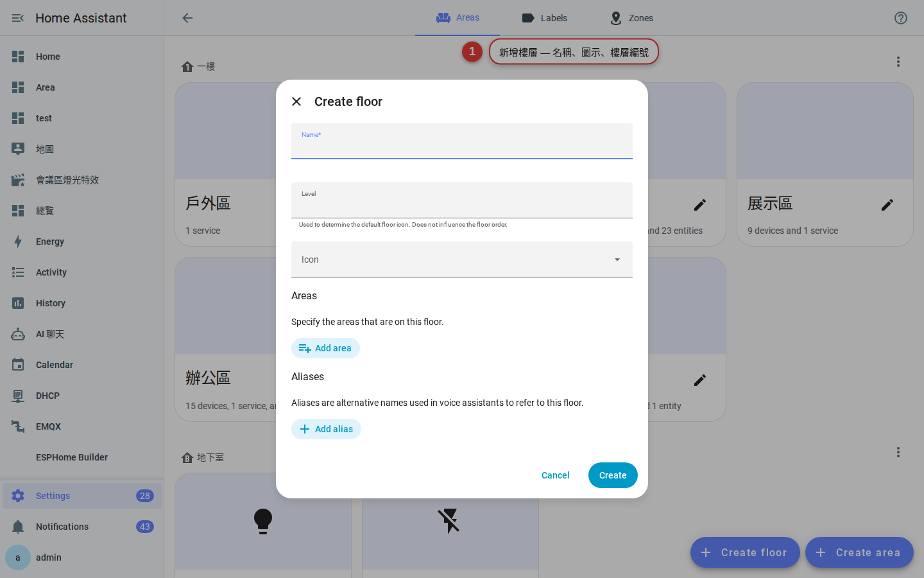Collapse the sidebar menu icon
924x578 pixels.
(x=18, y=18)
